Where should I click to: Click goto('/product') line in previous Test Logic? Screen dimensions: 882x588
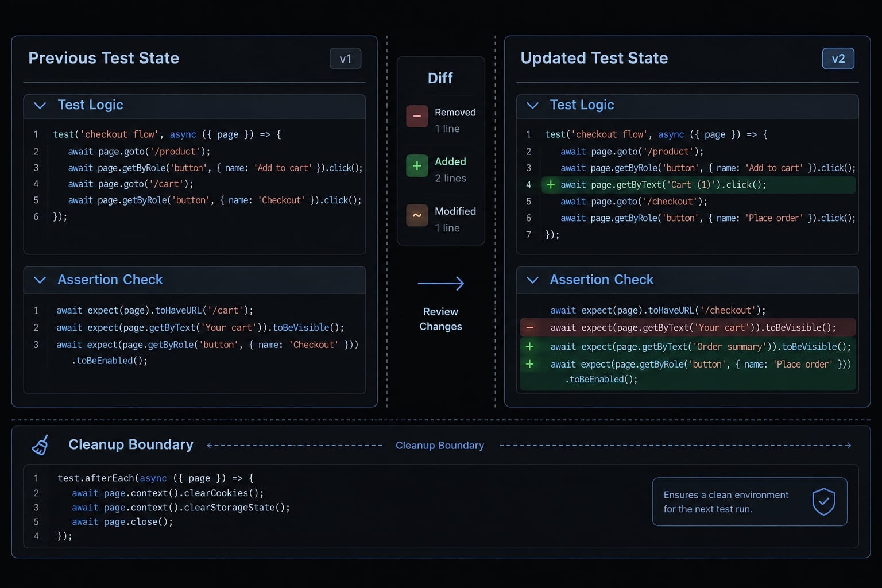pyautogui.click(x=139, y=151)
